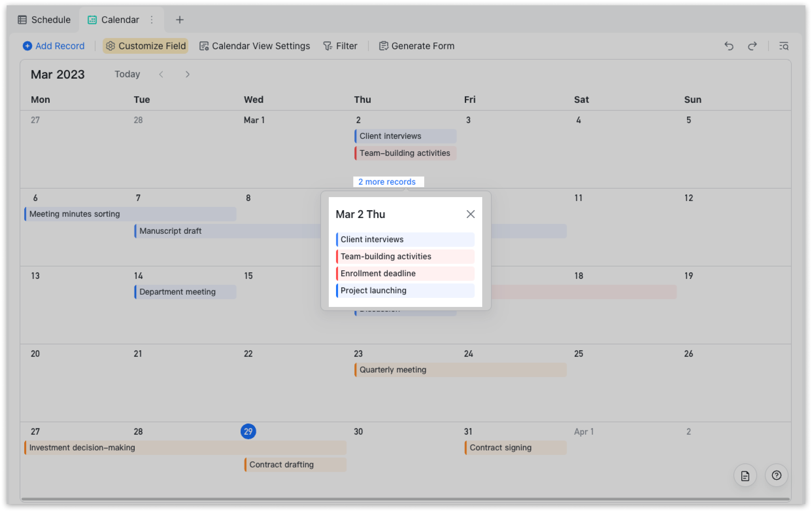Open Calendar tab's three-dot options
812x512 pixels.
coord(152,20)
